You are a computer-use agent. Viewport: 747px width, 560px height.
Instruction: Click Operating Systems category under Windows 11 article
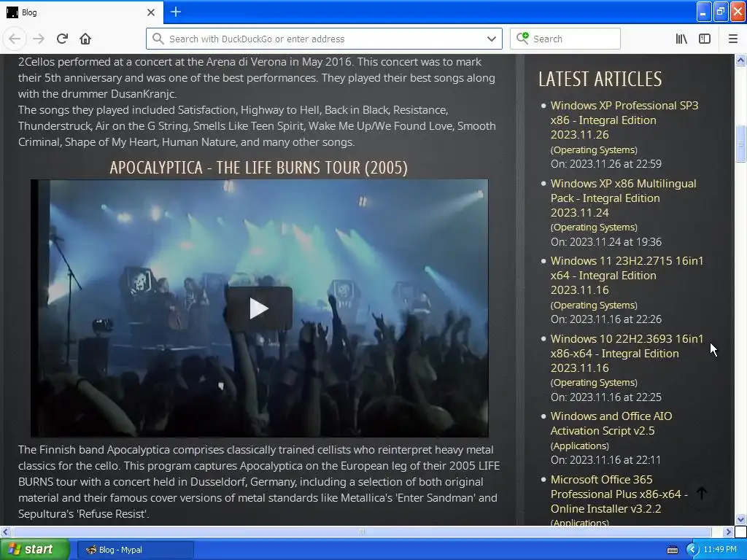pyautogui.click(x=594, y=306)
